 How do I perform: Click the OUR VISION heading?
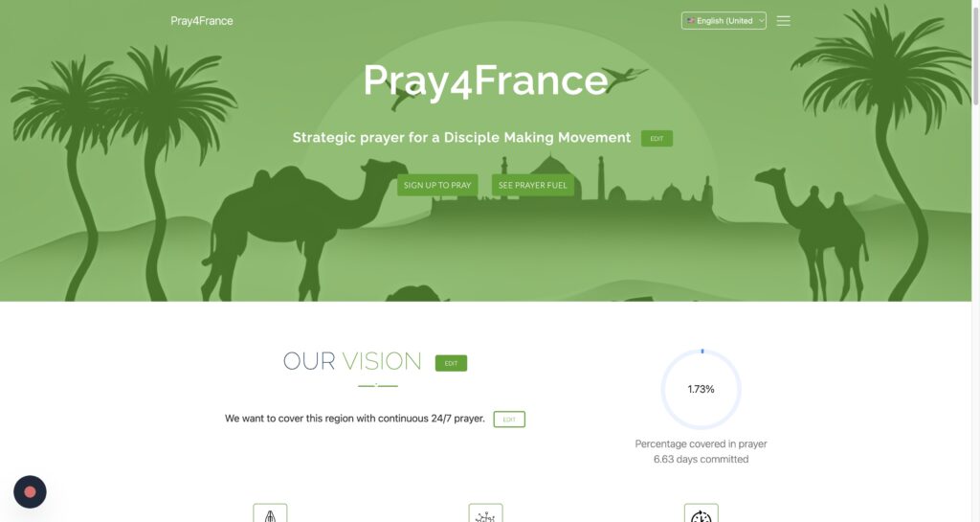tap(352, 361)
